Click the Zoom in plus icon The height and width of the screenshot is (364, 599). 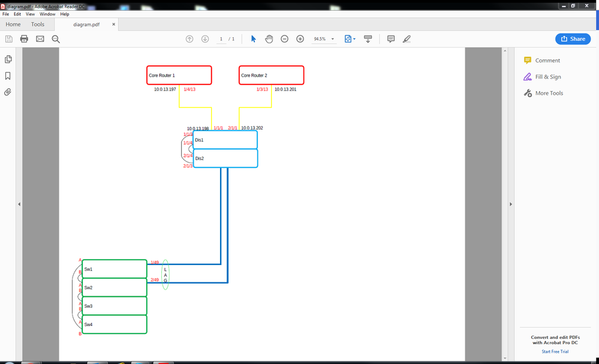[300, 39]
